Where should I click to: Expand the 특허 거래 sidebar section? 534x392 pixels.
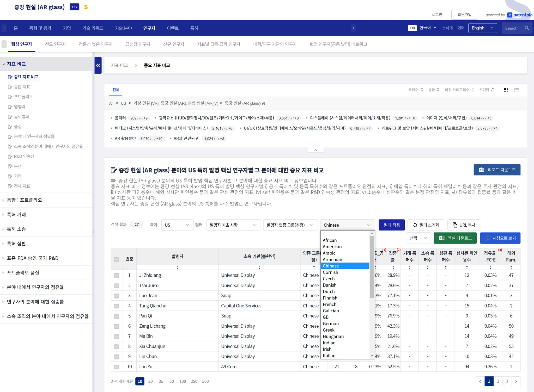tap(16, 215)
